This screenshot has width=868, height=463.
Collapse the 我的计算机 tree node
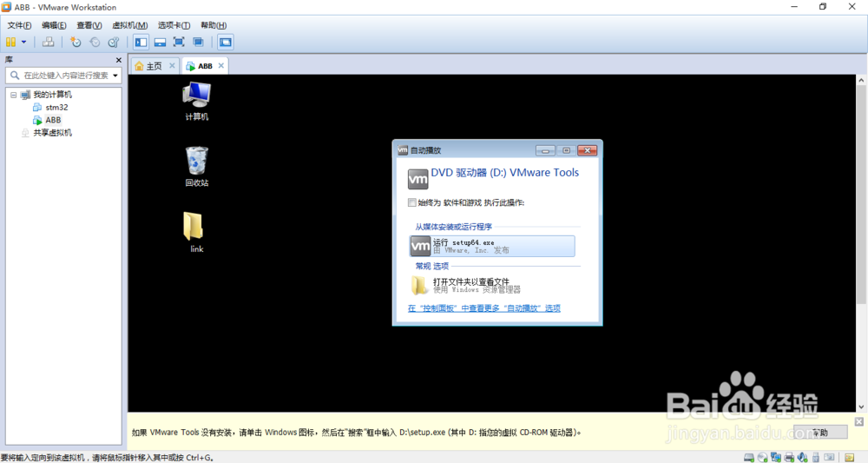coord(14,95)
